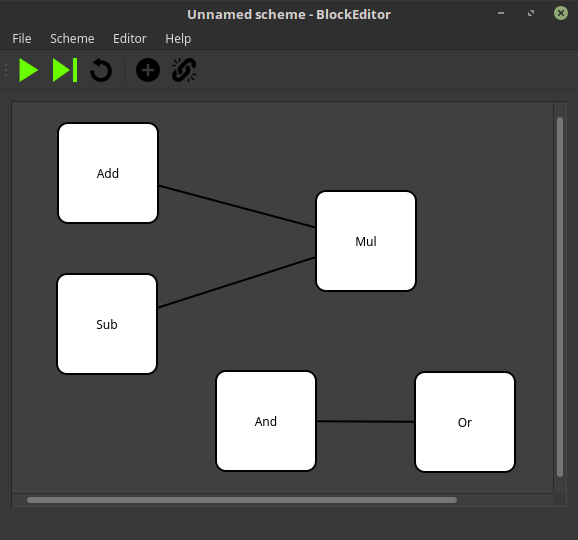
Task: Reset the computation with the circular arrow icon
Action: [x=101, y=70]
